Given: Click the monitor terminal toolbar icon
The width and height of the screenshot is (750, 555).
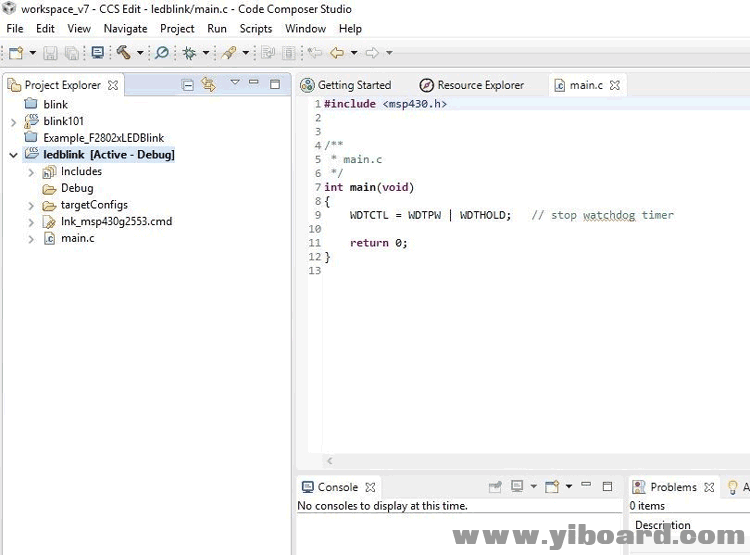Looking at the screenshot, I should [98, 52].
